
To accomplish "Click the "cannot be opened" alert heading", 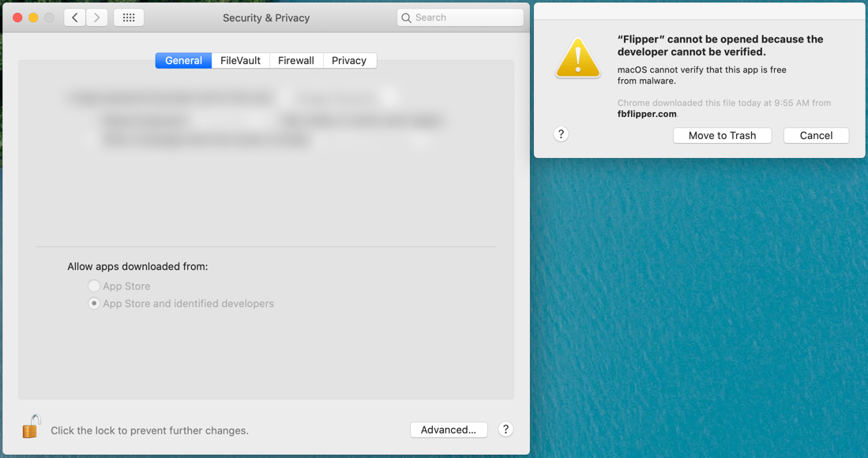I will [720, 45].
